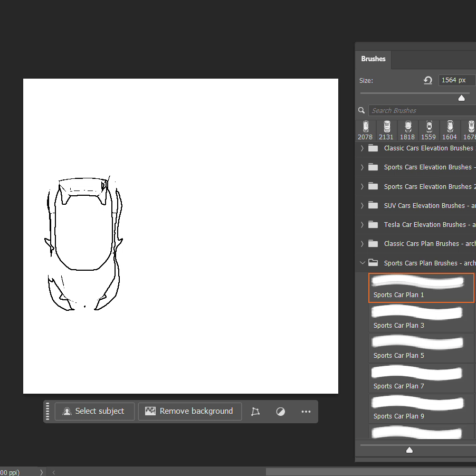
Task: Open the three-dots more options menu
Action: point(306,412)
